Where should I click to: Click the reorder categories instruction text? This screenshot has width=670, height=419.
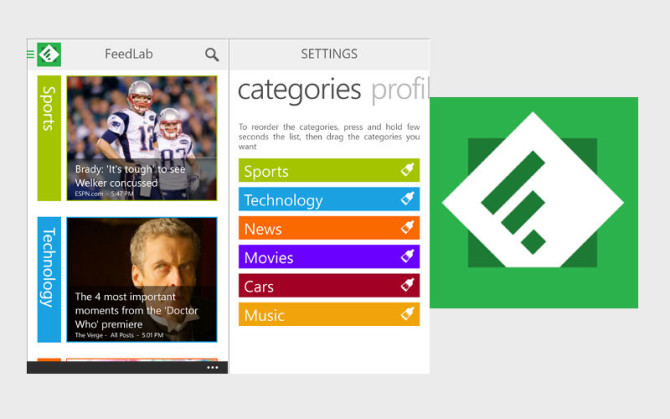[329, 137]
